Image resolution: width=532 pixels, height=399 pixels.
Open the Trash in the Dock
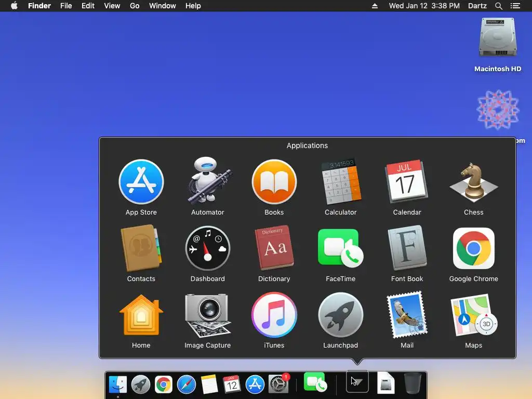coord(413,383)
